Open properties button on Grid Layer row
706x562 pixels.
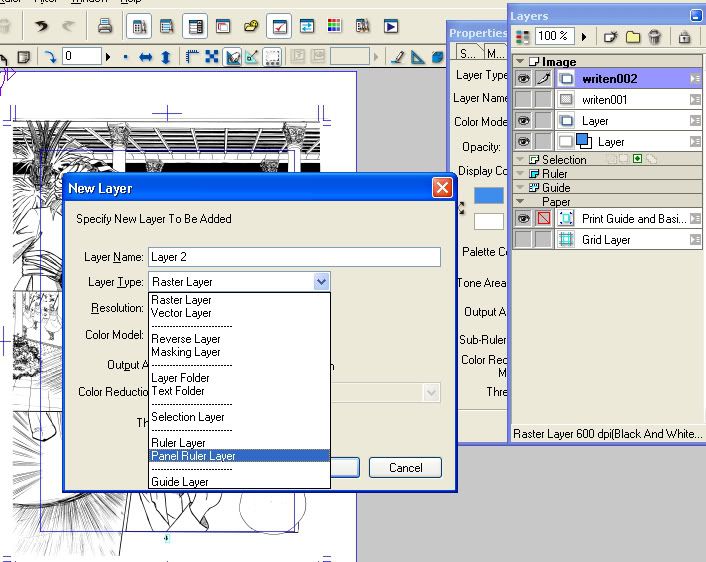click(695, 239)
